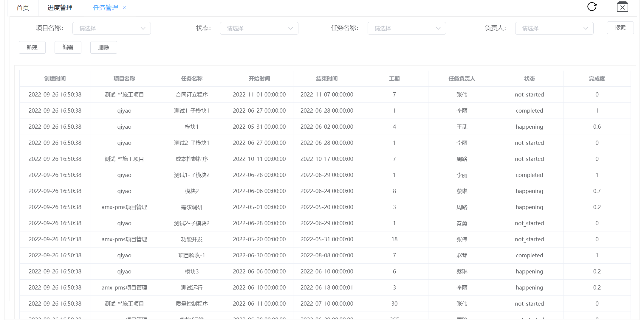Select the 任务管理 tab label
The width and height of the screenshot is (644, 333).
point(105,8)
